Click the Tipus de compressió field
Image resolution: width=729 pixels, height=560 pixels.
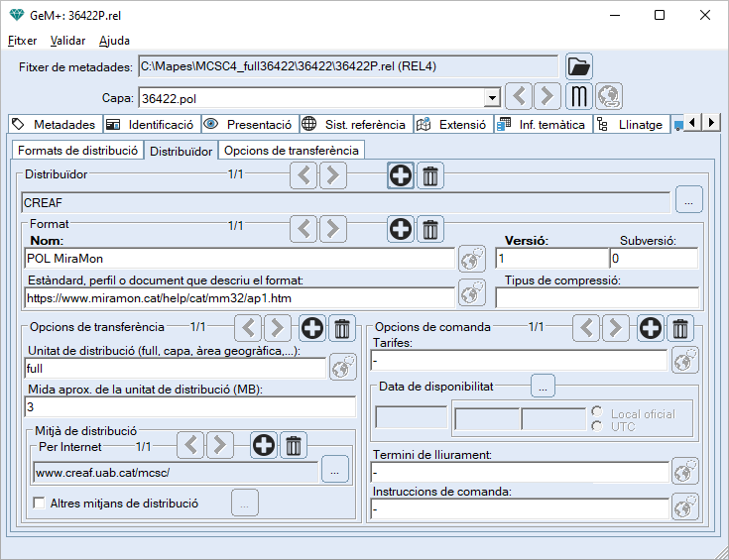(x=597, y=297)
